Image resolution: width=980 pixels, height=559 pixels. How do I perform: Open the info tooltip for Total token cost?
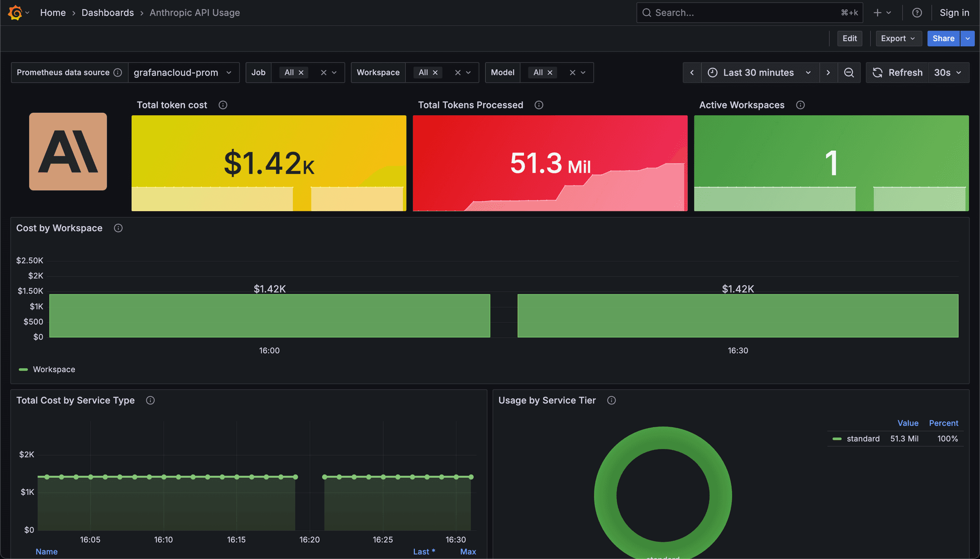223,105
